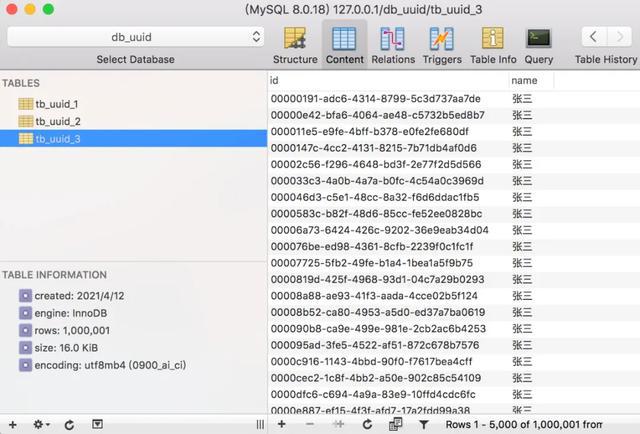Select the tb_uuid_1 table
Image resolution: width=640 pixels, height=434 pixels.
pos(56,104)
